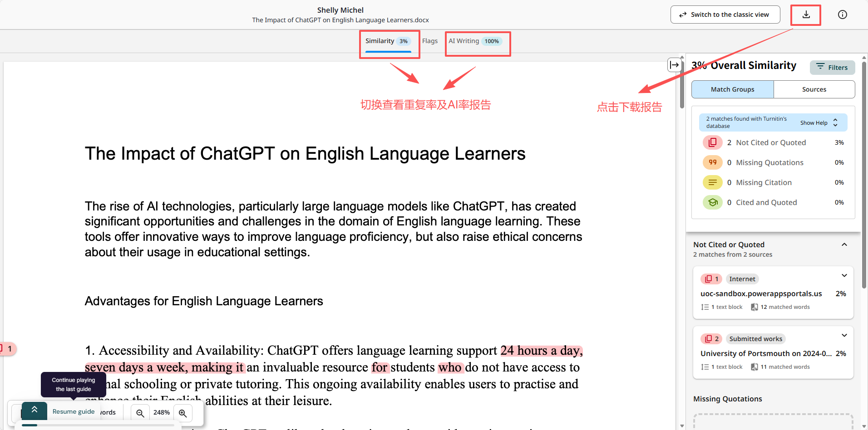This screenshot has width=868, height=430.
Task: Click Switch to the classic view button
Action: point(725,15)
